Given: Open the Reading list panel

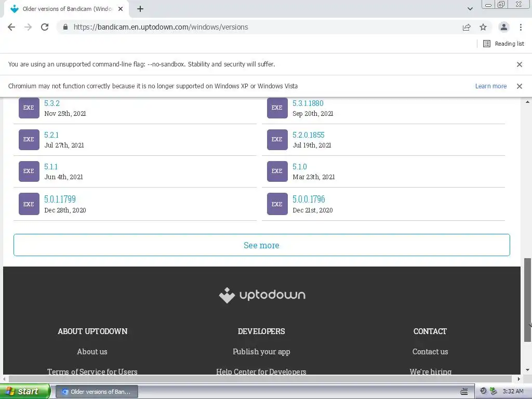Looking at the screenshot, I should [x=503, y=44].
